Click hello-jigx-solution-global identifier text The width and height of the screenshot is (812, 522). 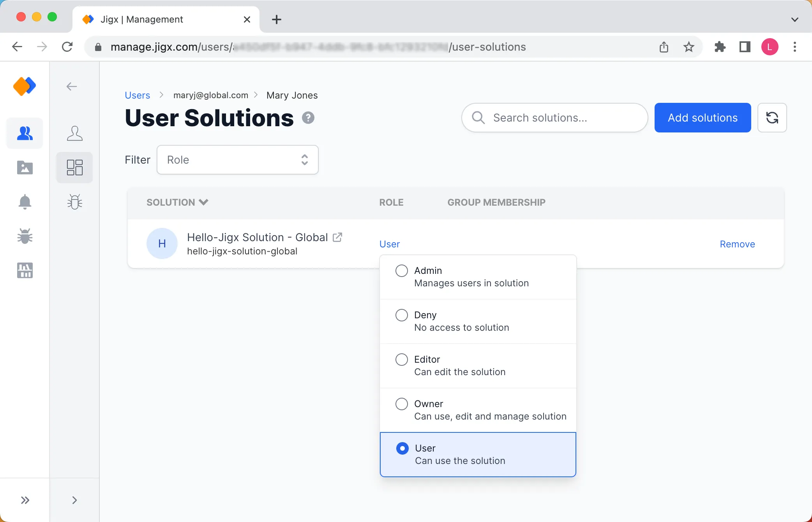pos(242,251)
